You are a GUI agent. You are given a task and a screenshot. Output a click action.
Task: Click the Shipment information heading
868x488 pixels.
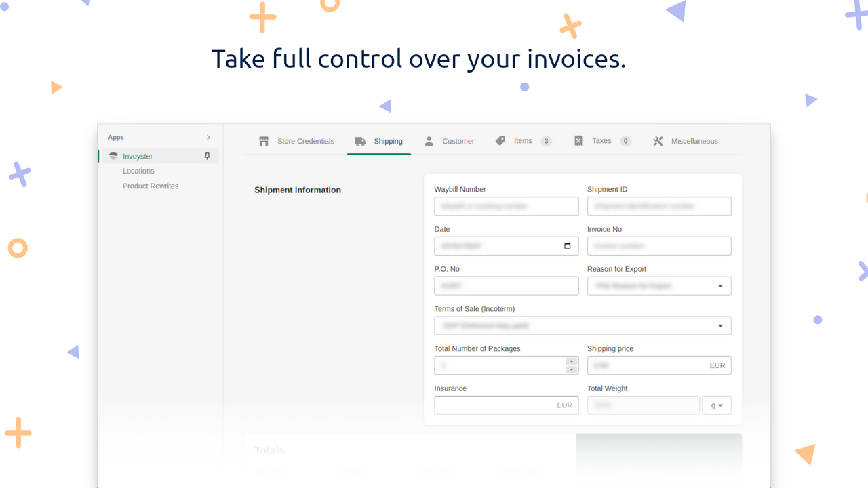pos(298,190)
